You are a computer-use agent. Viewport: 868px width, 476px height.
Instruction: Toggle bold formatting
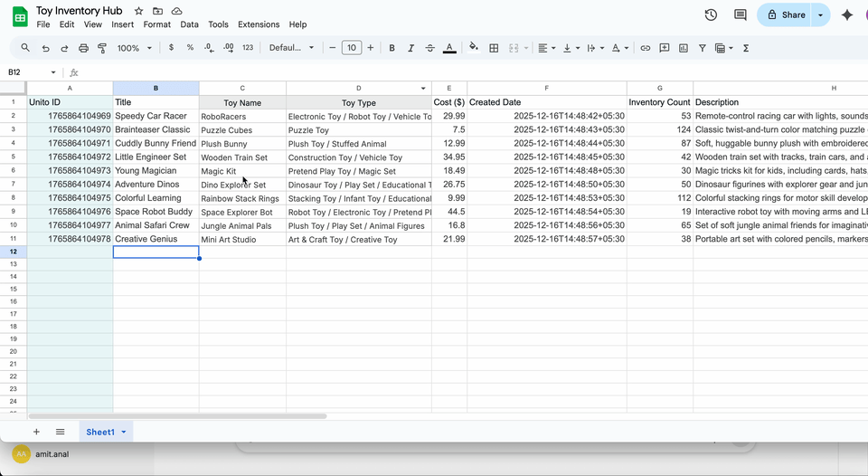(392, 48)
